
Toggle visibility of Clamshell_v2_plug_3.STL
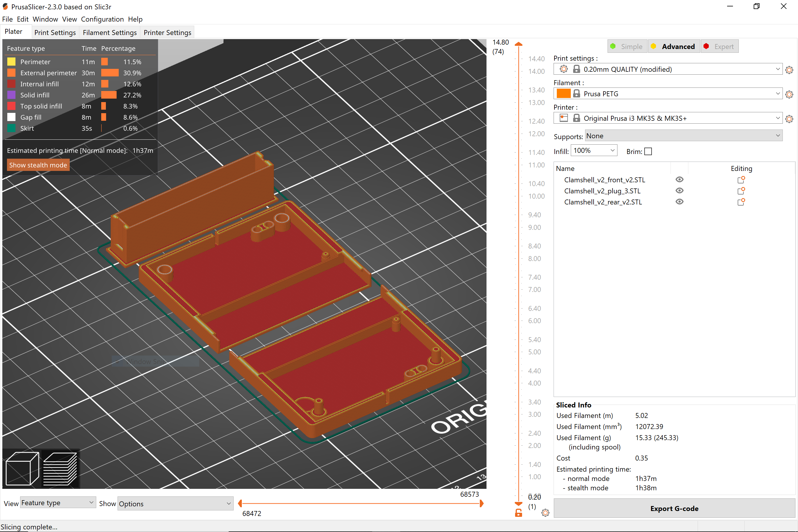tap(679, 190)
